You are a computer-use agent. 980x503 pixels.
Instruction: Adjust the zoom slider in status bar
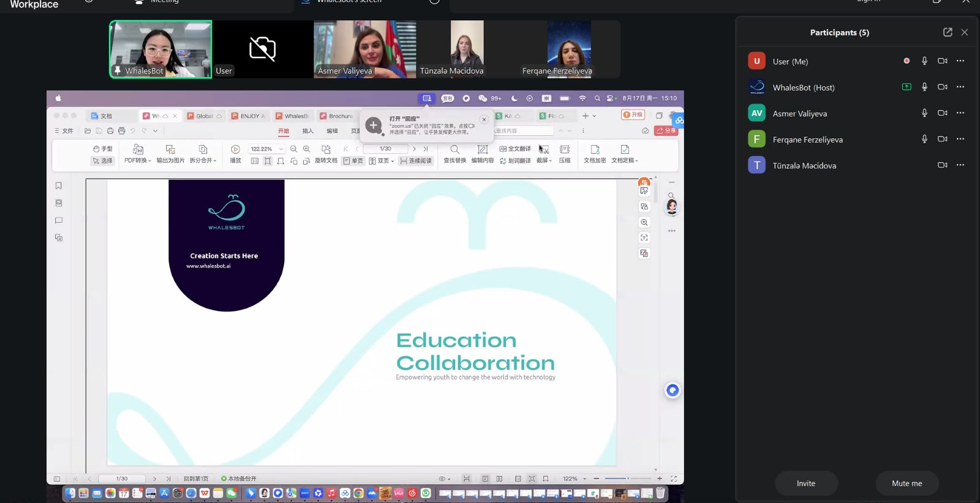pyautogui.click(x=628, y=479)
